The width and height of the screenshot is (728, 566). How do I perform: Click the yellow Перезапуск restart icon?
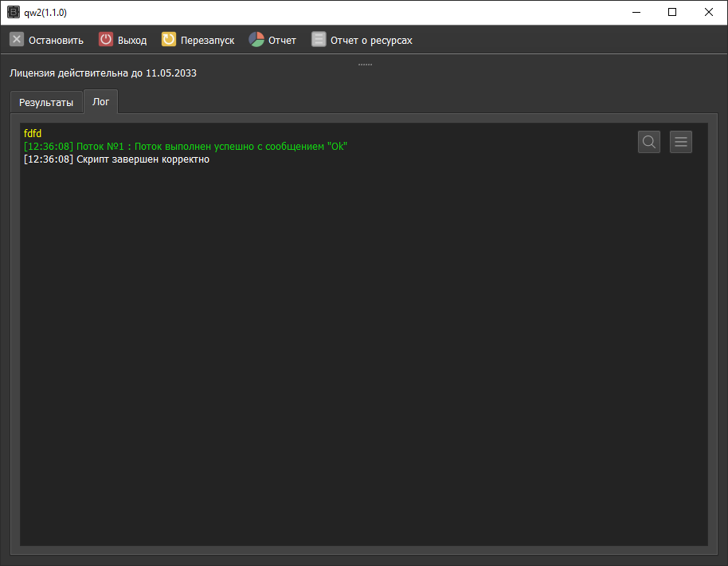click(169, 40)
